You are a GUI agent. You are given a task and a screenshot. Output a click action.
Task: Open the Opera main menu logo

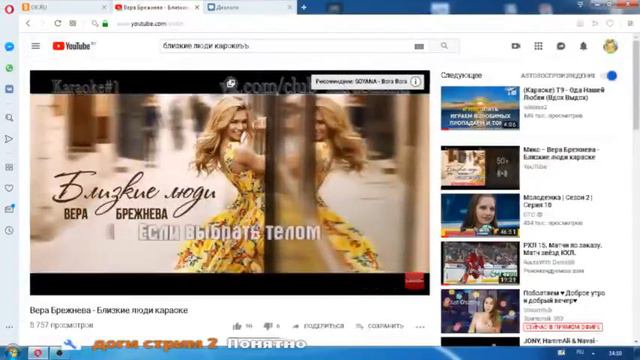tap(9, 9)
